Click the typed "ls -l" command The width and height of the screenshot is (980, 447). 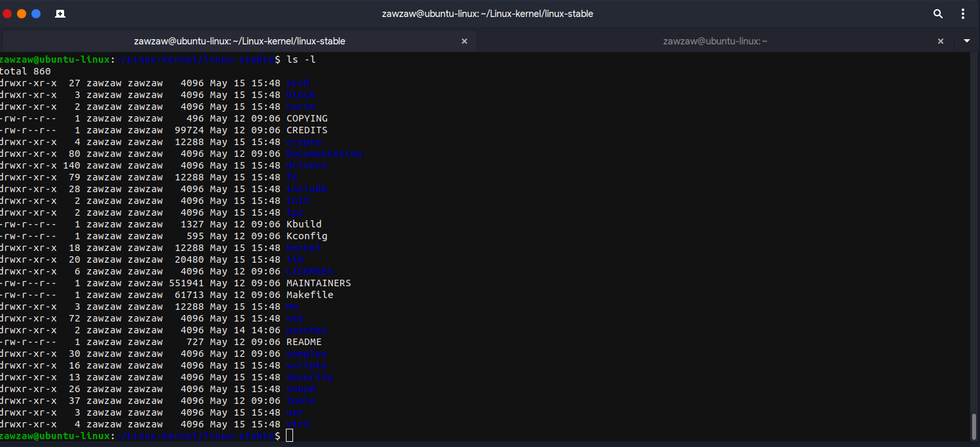pos(301,59)
